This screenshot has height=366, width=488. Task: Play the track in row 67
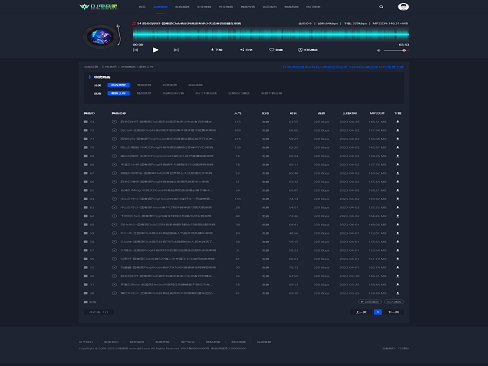click(114, 173)
